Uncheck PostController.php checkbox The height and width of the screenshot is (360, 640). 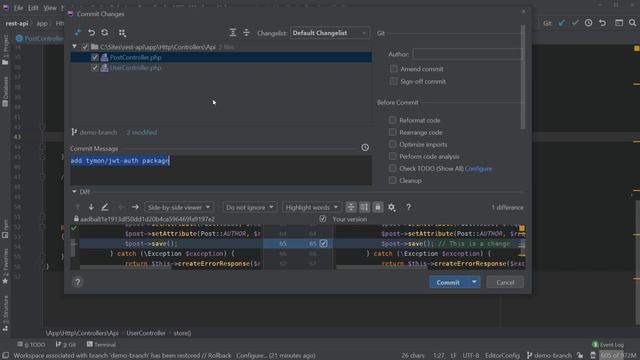point(95,58)
